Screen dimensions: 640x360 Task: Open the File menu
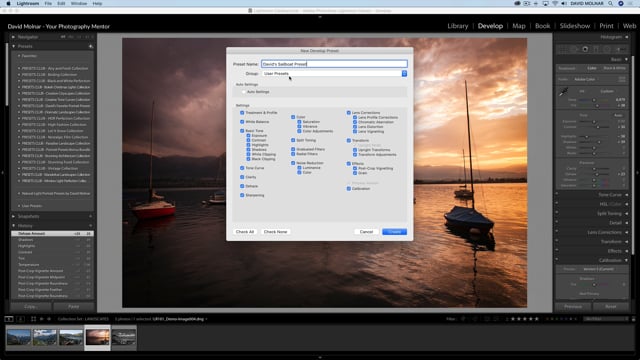48,3
